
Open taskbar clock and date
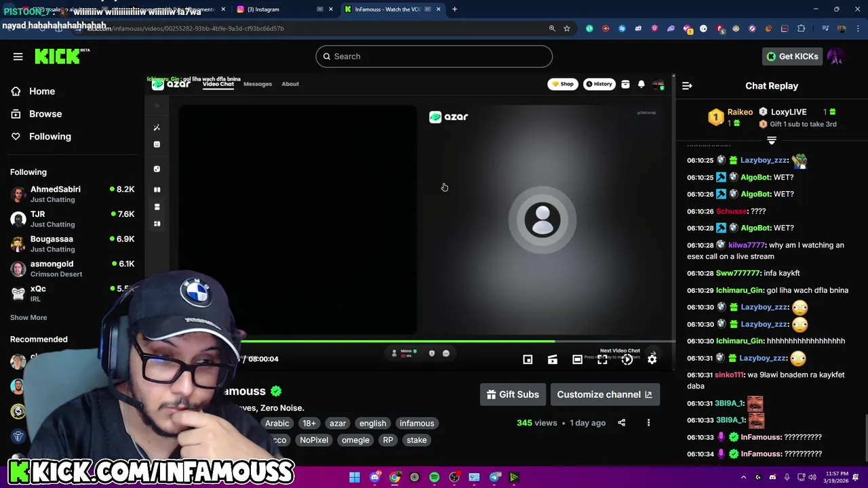click(837, 477)
